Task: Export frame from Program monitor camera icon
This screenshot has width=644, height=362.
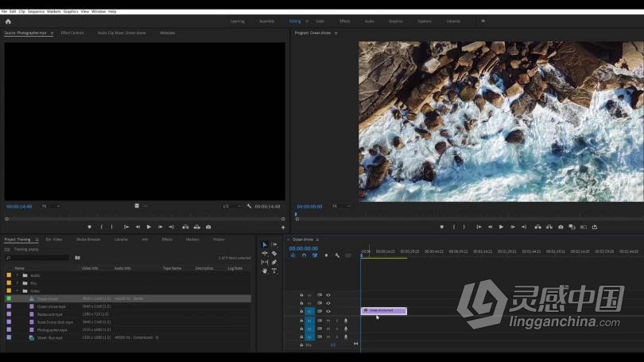Action: point(561,227)
